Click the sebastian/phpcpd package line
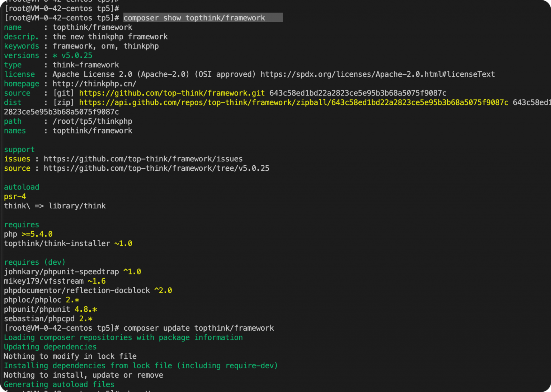 [48, 319]
